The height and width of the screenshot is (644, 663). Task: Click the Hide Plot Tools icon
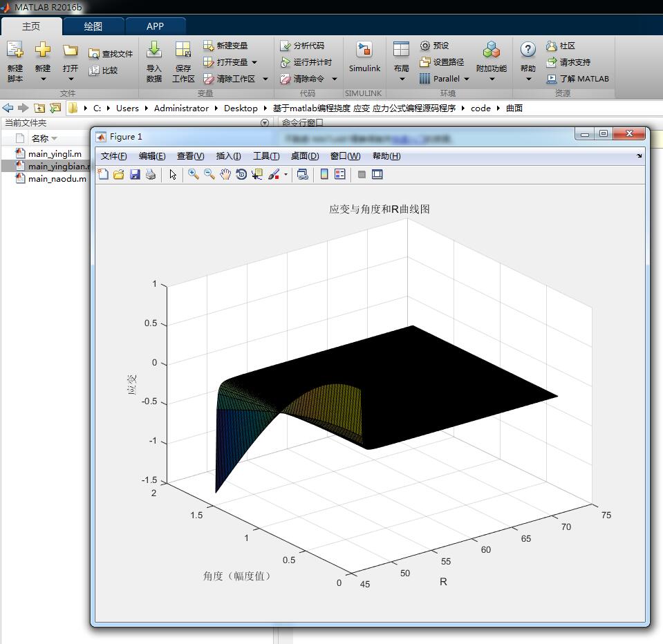point(362,174)
